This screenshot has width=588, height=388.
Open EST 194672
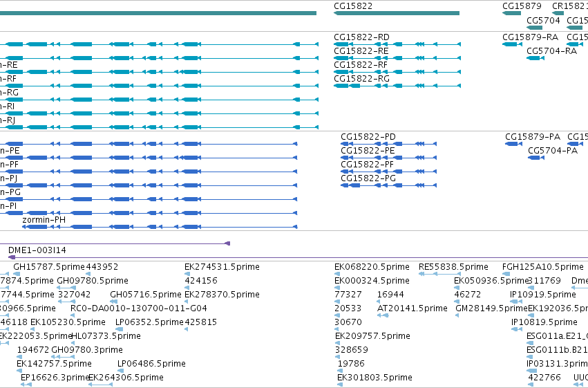click(33, 350)
